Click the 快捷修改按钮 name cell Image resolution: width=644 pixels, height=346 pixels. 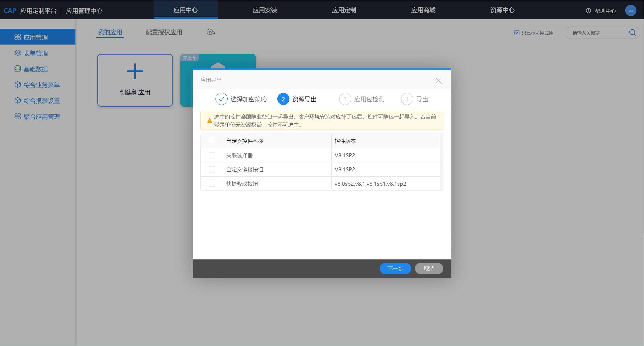pos(277,184)
